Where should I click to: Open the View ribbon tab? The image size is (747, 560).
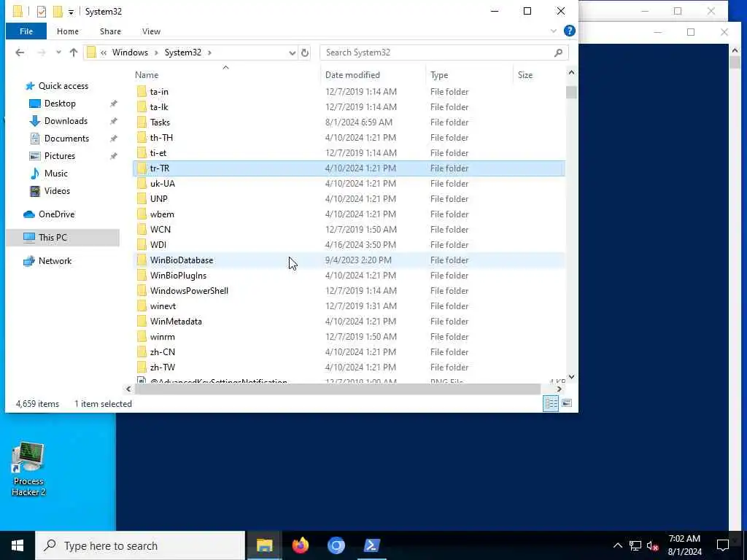tap(151, 31)
